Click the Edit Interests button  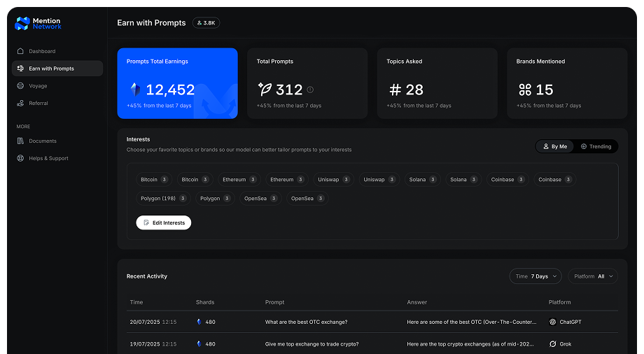[163, 222]
